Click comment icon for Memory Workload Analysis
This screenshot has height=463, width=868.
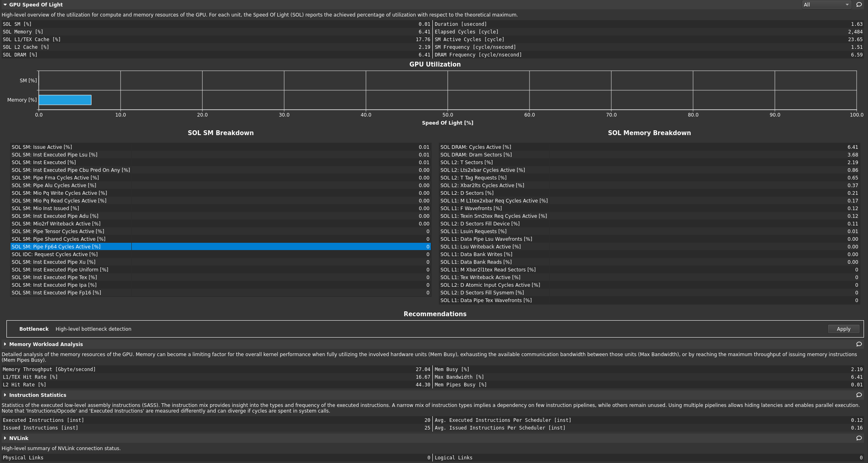(859, 344)
